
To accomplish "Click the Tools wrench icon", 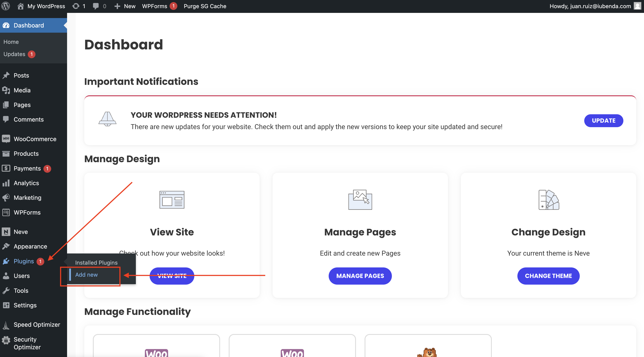I will (x=6, y=291).
